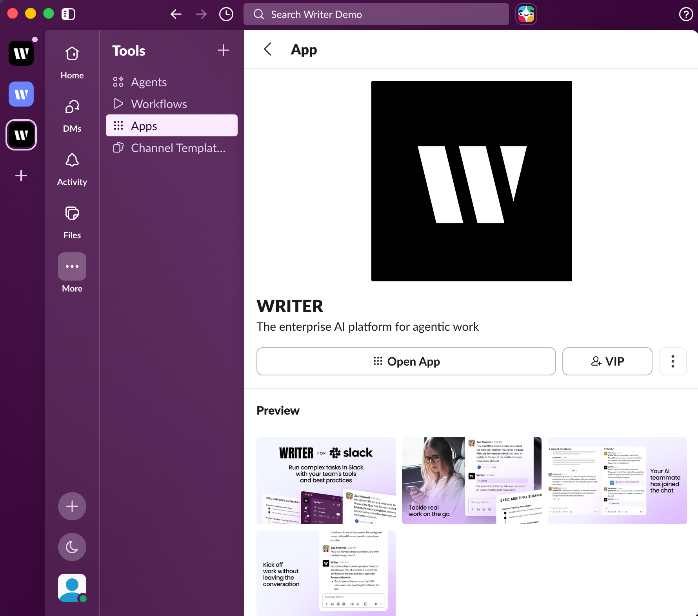This screenshot has width=698, height=616.
Task: Click the Tools panel heading
Action: (129, 51)
